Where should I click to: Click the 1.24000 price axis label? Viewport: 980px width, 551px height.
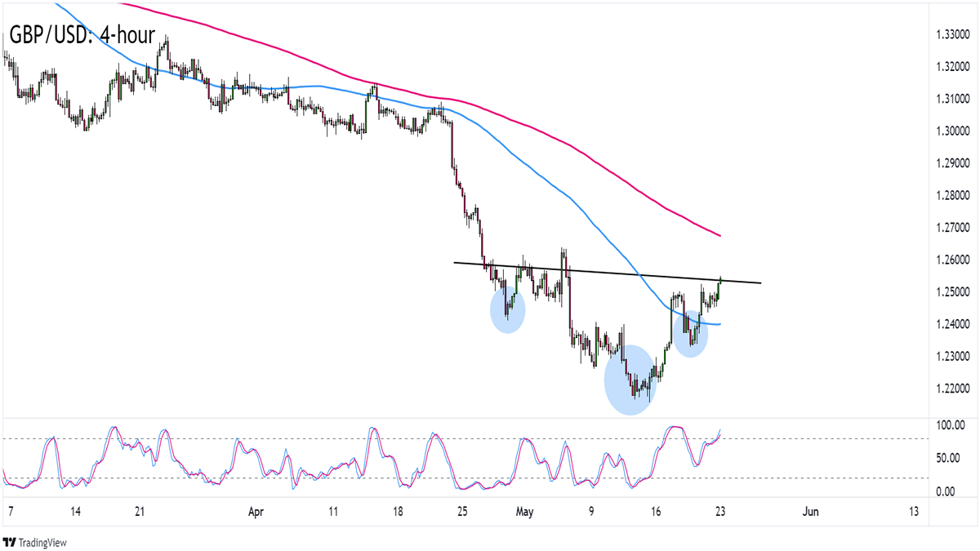coord(954,325)
